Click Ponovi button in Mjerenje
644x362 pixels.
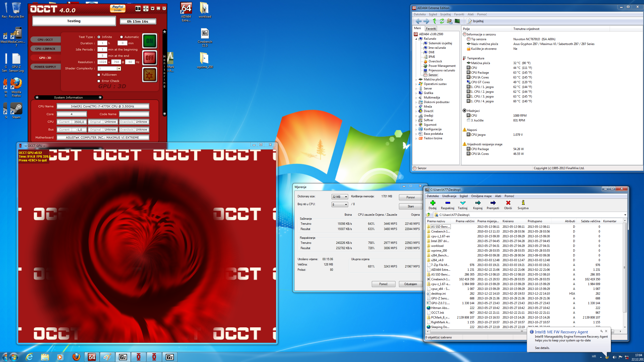411,197
